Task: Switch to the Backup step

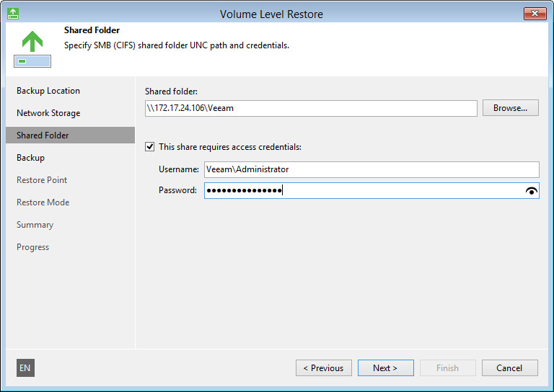Action: pyautogui.click(x=30, y=158)
